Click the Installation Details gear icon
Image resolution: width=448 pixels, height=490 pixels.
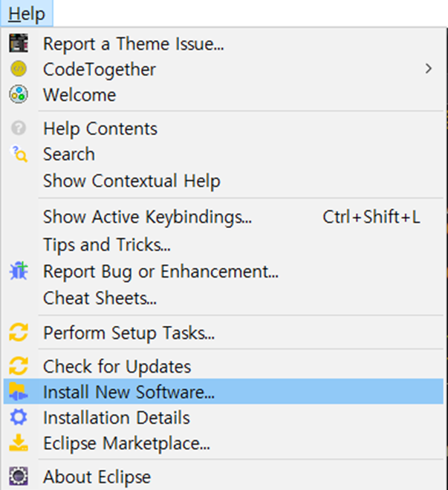click(x=19, y=418)
